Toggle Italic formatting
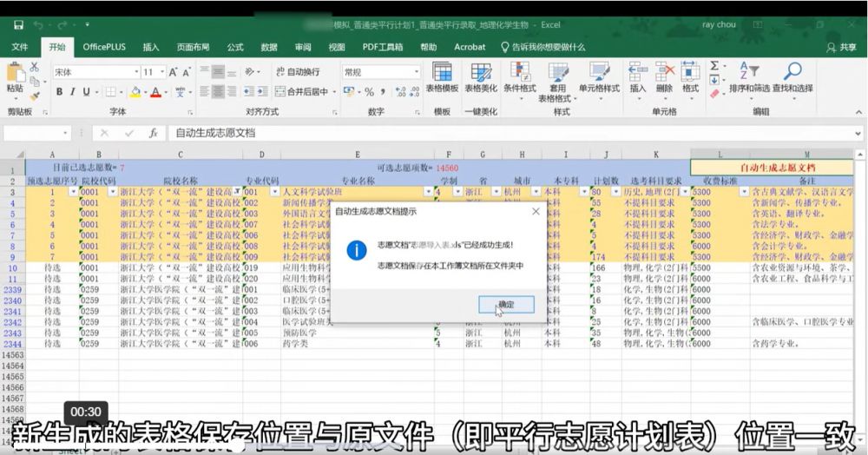This screenshot has width=868, height=455. [x=73, y=92]
